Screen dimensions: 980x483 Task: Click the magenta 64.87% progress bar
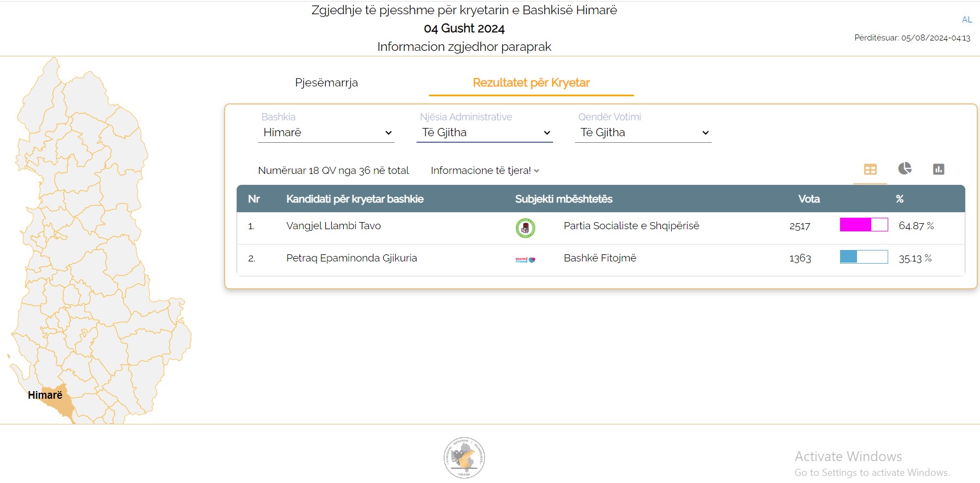pos(864,225)
